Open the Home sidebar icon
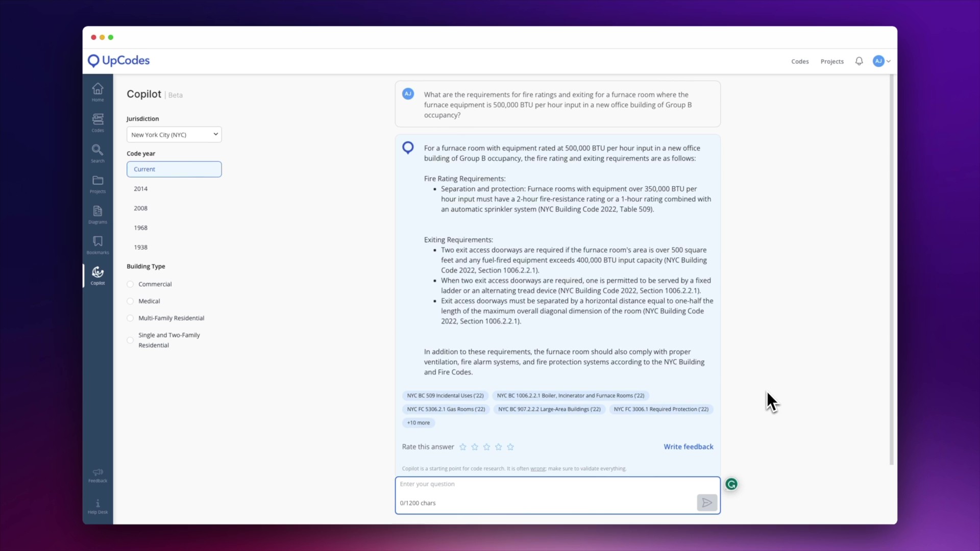The height and width of the screenshot is (551, 980). (97, 92)
